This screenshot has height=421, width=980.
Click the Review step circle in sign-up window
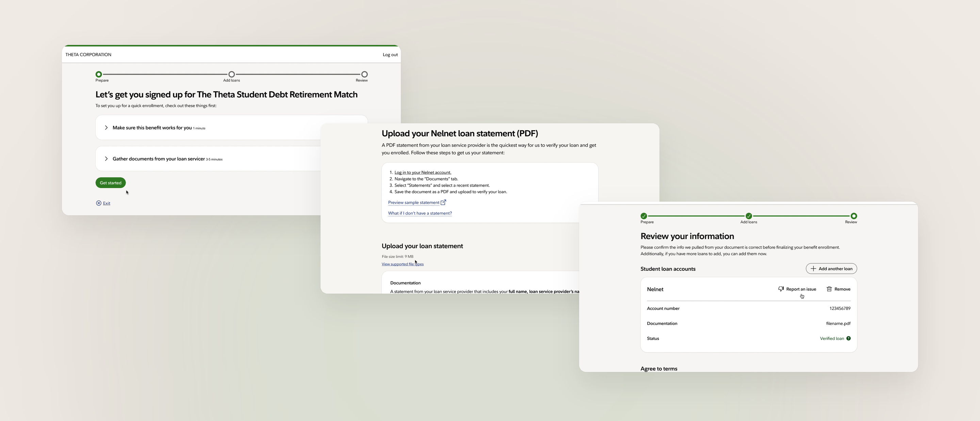click(x=364, y=74)
